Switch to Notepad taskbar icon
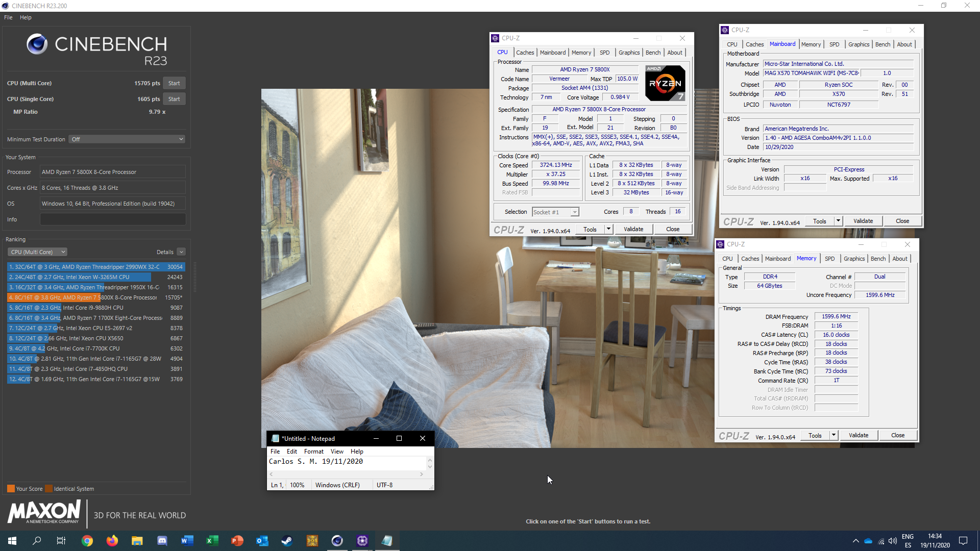The height and width of the screenshot is (551, 980). pyautogui.click(x=387, y=541)
